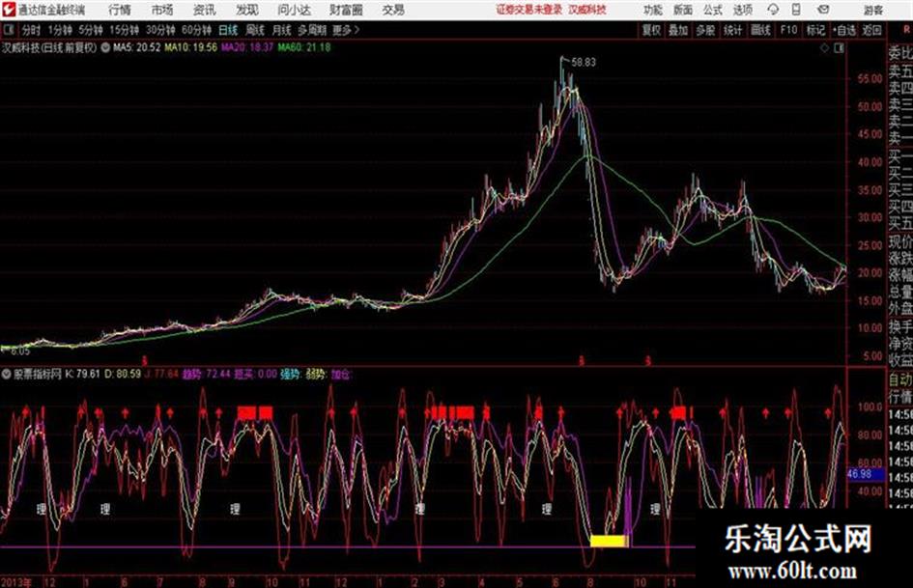Switch to the 60分钟 period
This screenshot has height=588, width=913.
click(x=196, y=30)
